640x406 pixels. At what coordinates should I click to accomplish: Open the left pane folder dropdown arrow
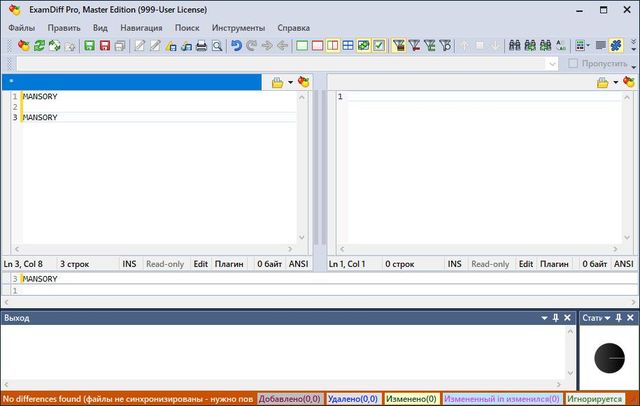(291, 82)
